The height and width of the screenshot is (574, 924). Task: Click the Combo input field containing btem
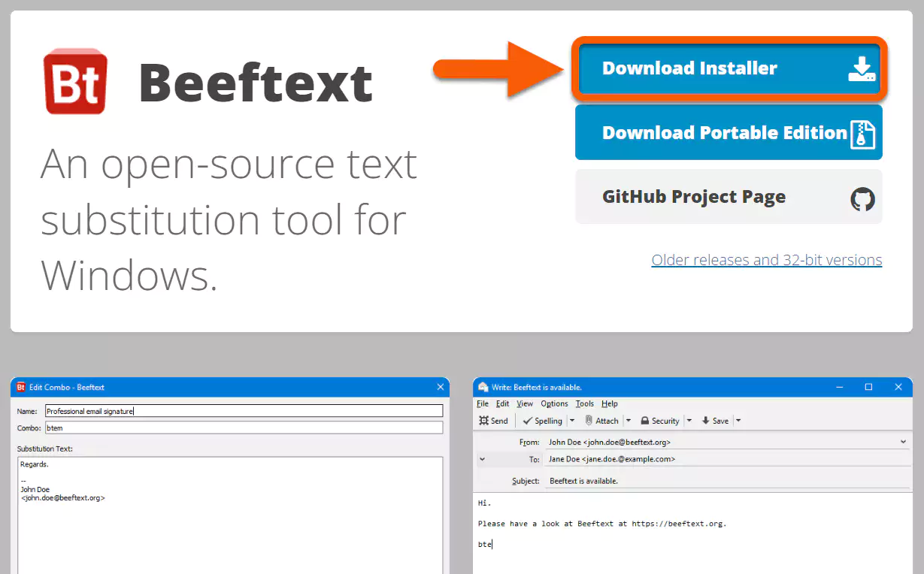(244, 427)
